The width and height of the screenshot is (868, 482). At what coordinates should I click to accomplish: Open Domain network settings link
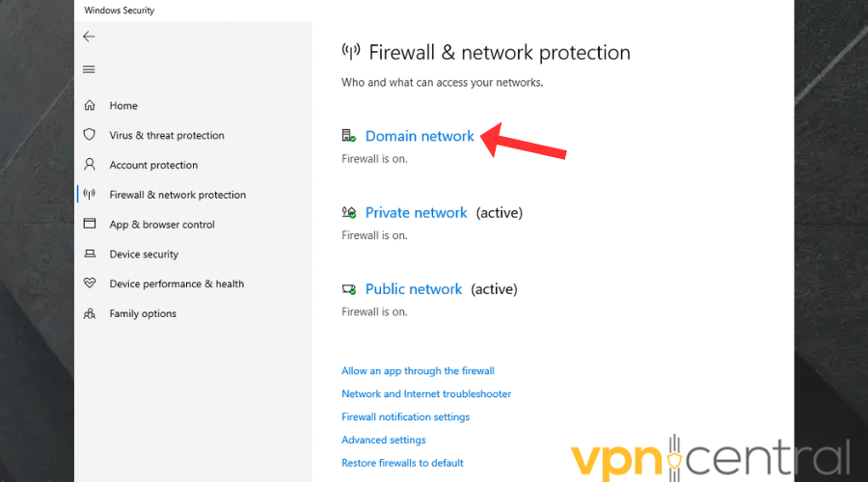(420, 137)
